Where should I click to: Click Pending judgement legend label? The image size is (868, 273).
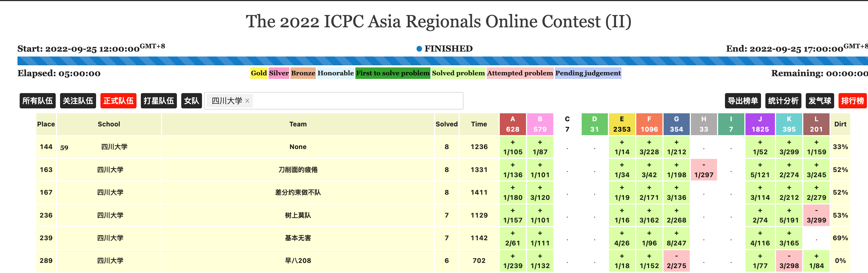pos(588,73)
